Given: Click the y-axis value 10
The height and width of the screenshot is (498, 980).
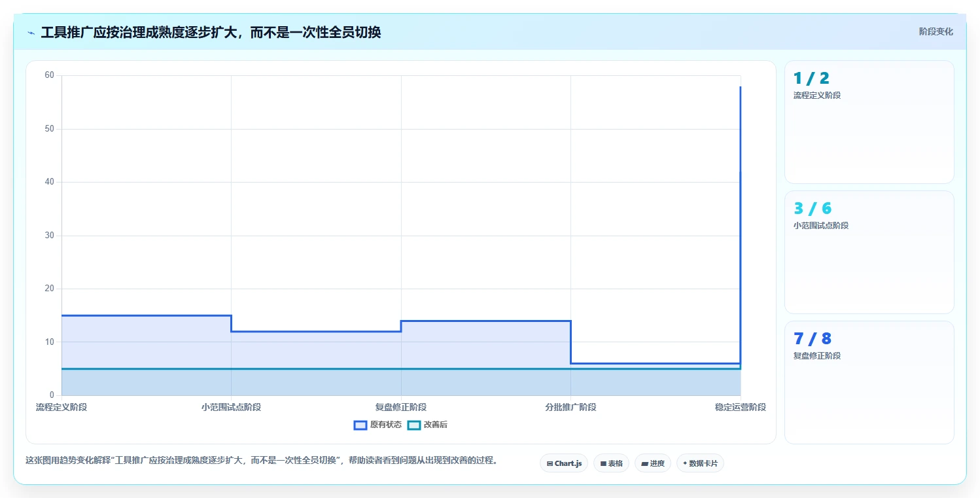Looking at the screenshot, I should point(49,342).
